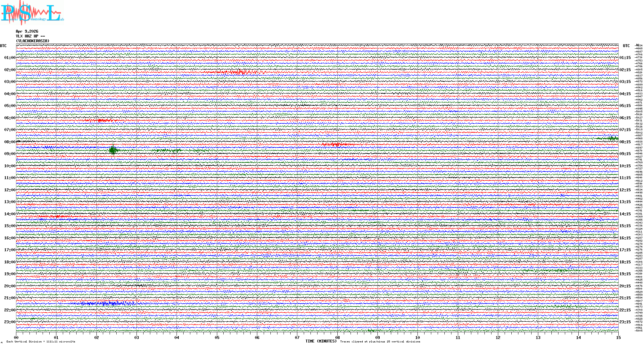Click the UTC header at top right
This screenshot has height=346, width=644.
click(x=626, y=46)
